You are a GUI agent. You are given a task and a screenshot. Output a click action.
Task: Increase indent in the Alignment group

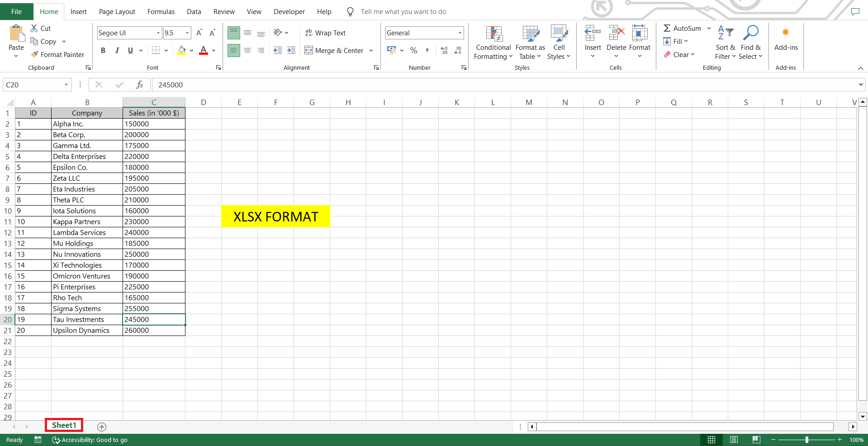click(x=291, y=50)
